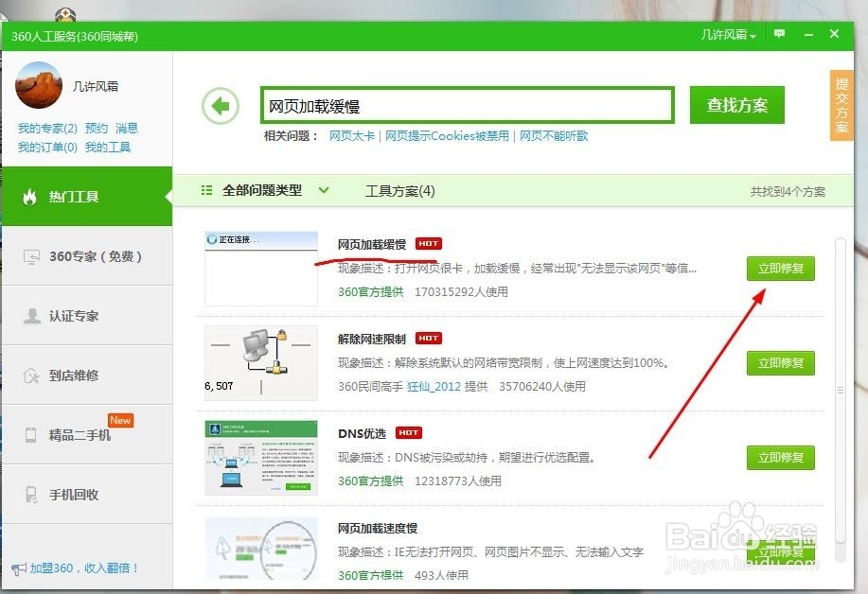The height and width of the screenshot is (594, 868).
Task: Click the 查找方案 search button
Action: click(736, 105)
